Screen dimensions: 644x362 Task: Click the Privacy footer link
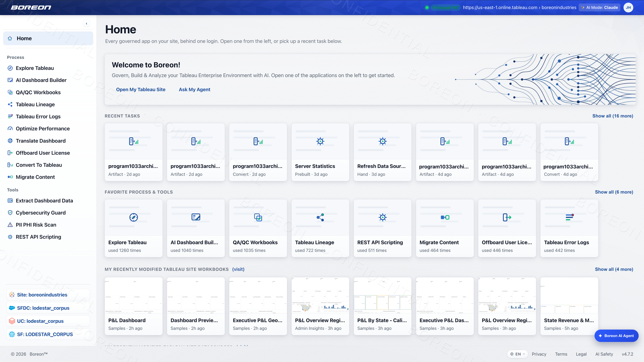tap(539, 354)
